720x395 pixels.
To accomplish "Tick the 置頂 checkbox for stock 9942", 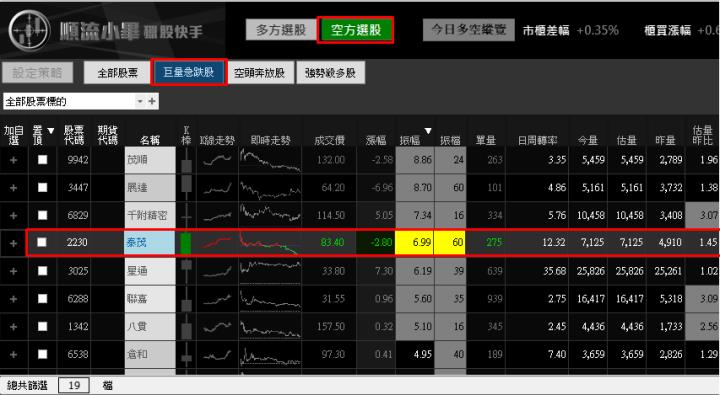I will tap(42, 159).
